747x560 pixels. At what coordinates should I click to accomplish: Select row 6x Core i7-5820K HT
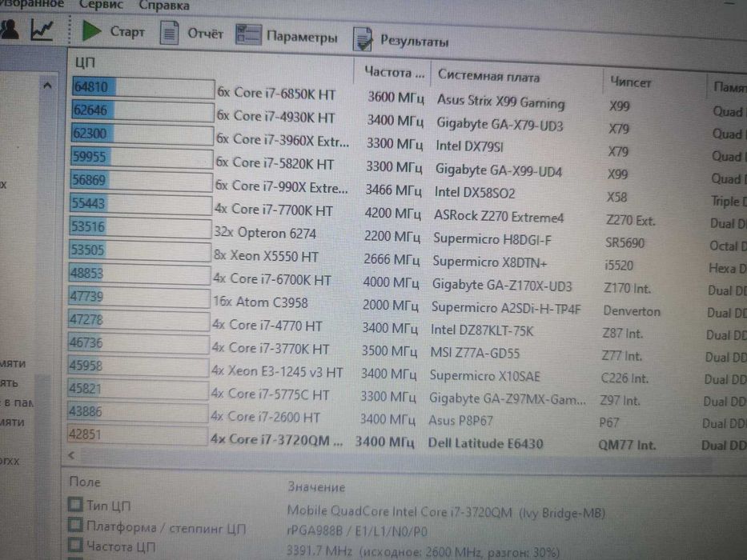pyautogui.click(x=275, y=163)
